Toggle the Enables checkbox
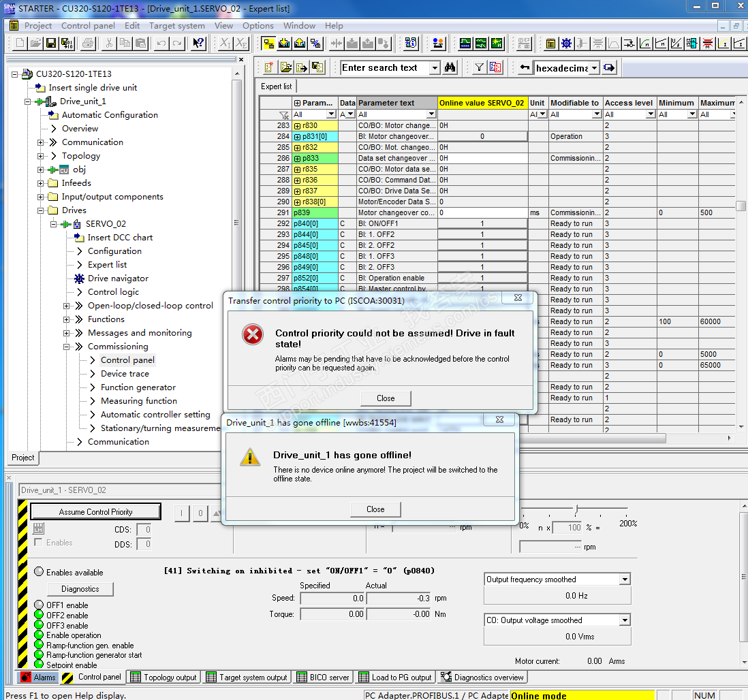The width and height of the screenshot is (748, 700). (39, 543)
